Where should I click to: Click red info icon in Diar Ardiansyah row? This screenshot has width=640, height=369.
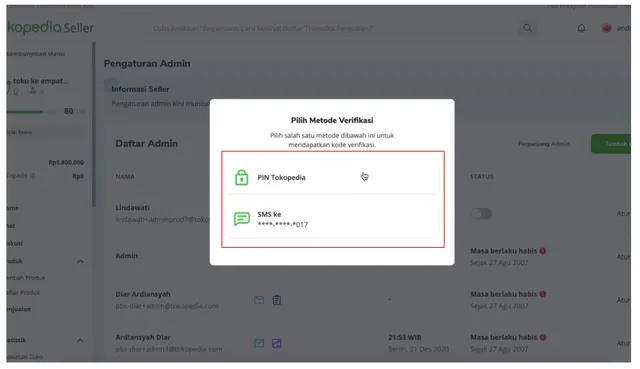543,294
